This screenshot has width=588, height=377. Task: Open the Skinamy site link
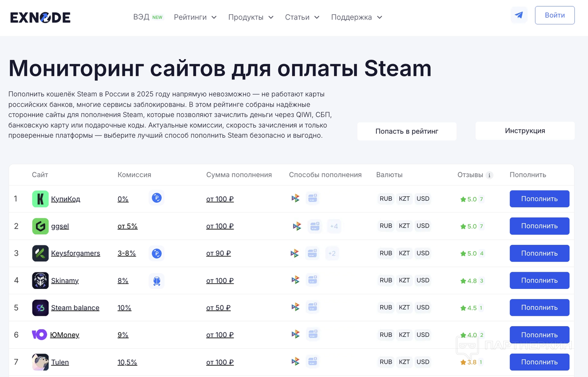(65, 281)
